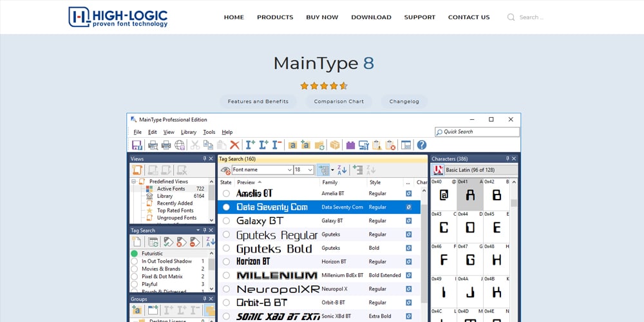This screenshot has height=322, width=644.
Task: Click the Quick Search field in MainType
Action: 477,132
